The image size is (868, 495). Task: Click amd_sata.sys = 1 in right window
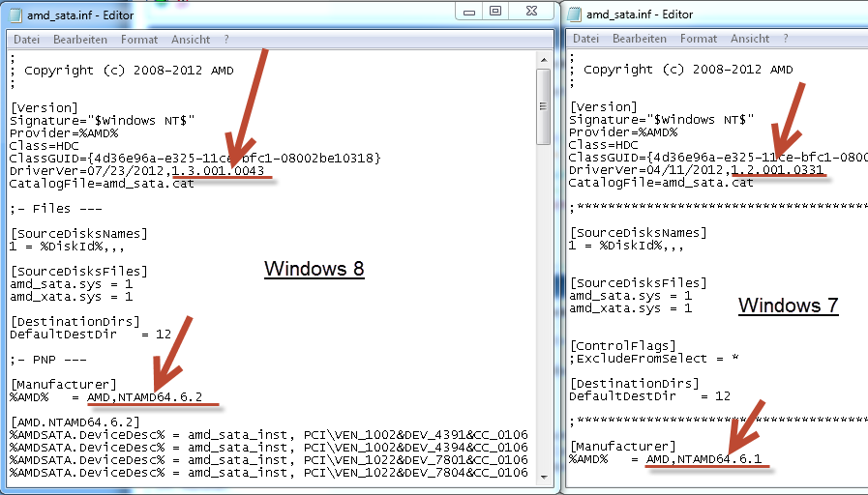pos(630,295)
